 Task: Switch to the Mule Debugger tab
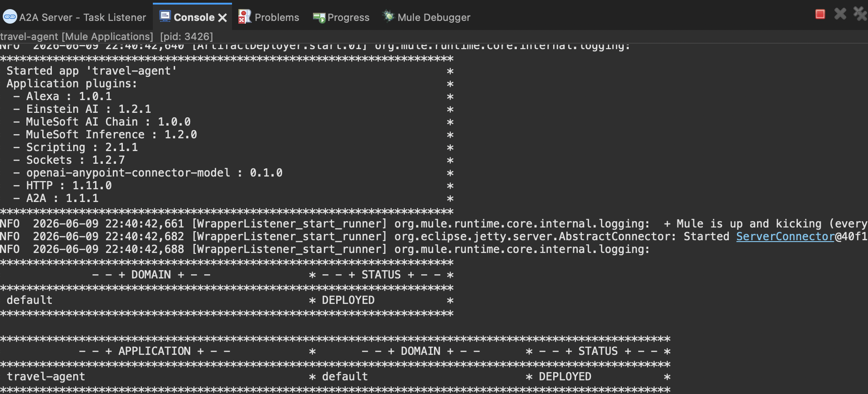427,17
